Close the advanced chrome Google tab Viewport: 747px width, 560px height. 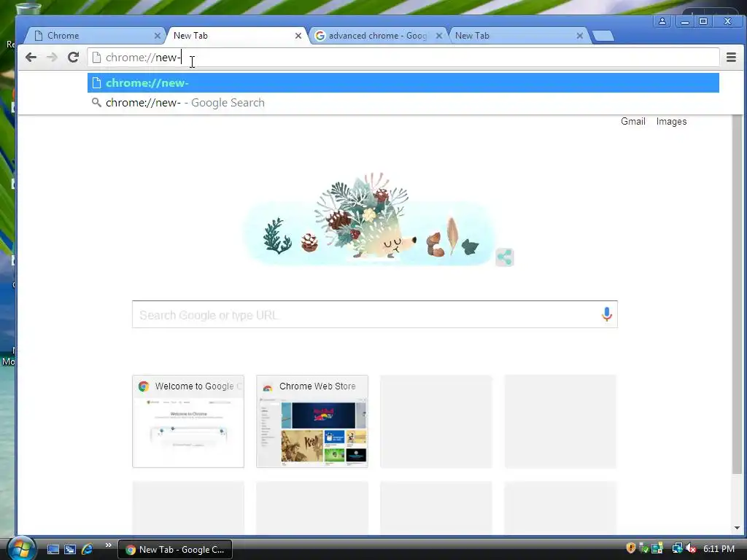438,36
